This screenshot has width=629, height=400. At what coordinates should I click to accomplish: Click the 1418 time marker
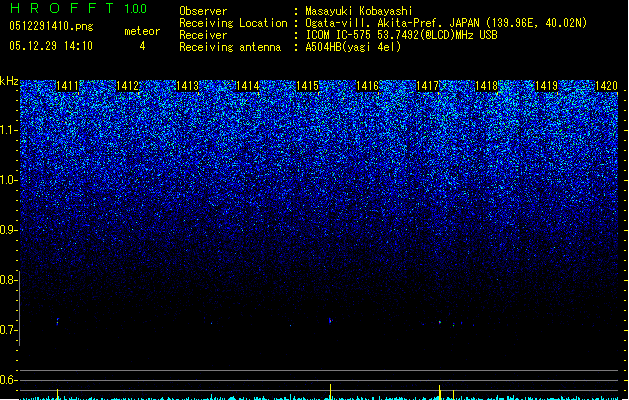pyautogui.click(x=487, y=86)
